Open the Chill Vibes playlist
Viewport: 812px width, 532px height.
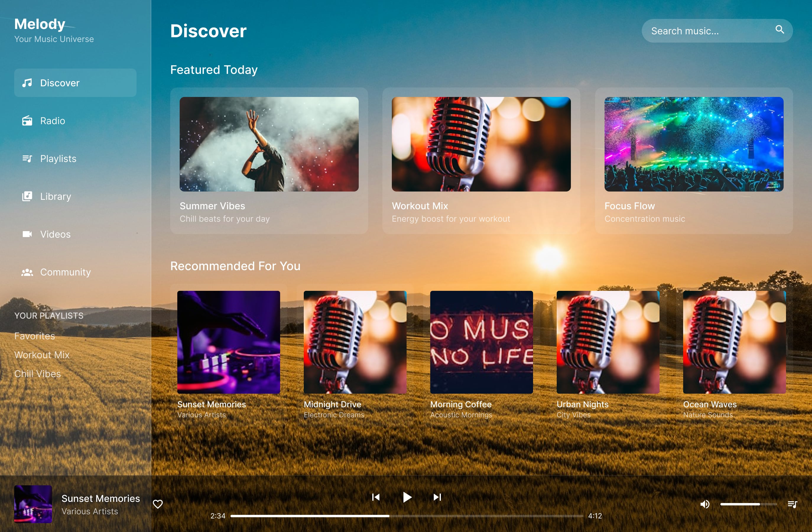[x=38, y=374]
